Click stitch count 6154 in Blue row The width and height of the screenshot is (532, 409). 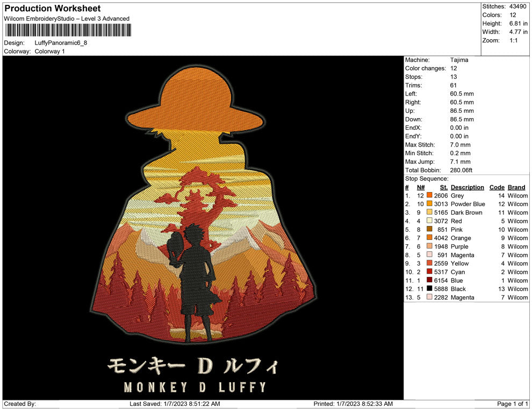coord(441,280)
